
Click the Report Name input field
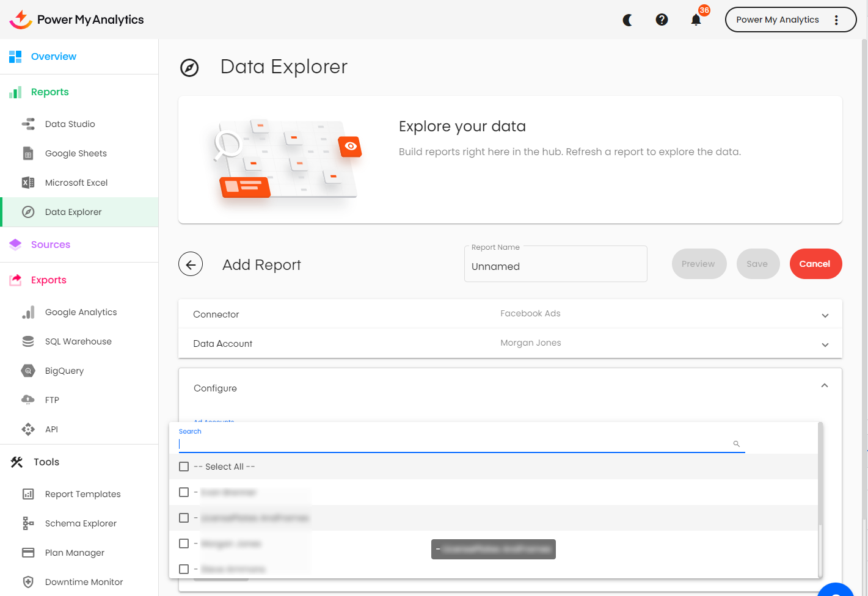click(555, 266)
